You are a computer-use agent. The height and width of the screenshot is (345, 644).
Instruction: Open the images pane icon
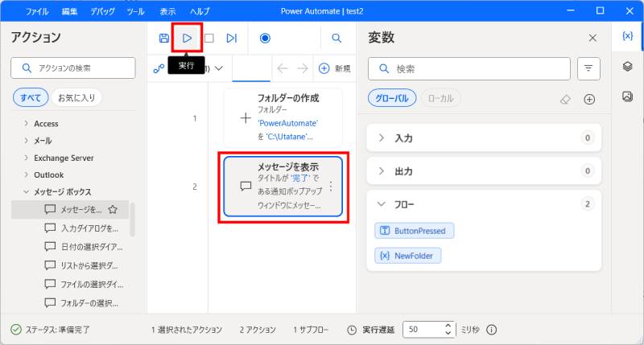[628, 97]
